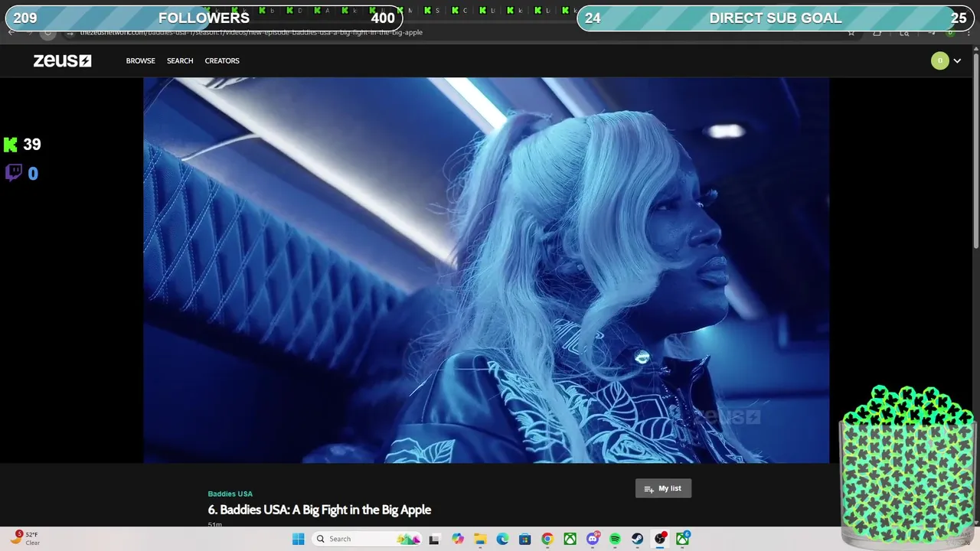Open Steam from the taskbar
980x551 pixels.
pos(637,539)
